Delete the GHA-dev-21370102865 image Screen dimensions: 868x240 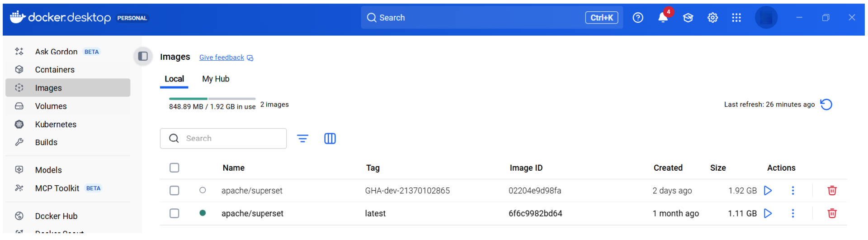pos(832,191)
